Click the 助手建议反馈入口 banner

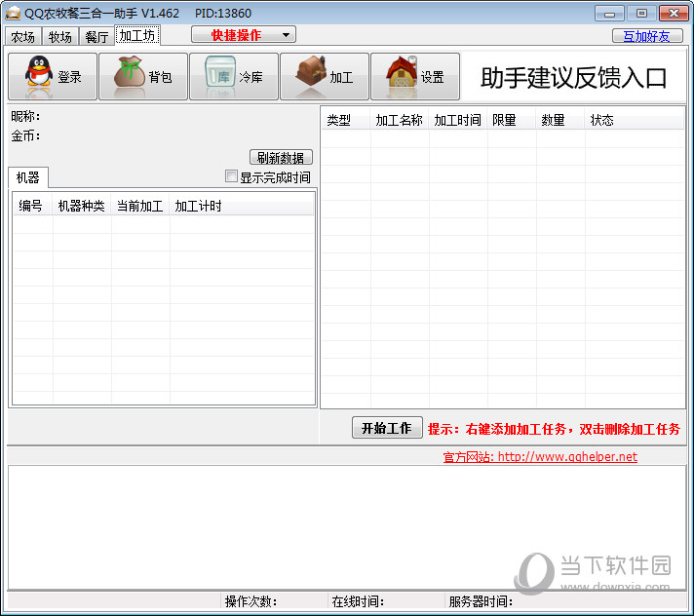pos(573,78)
